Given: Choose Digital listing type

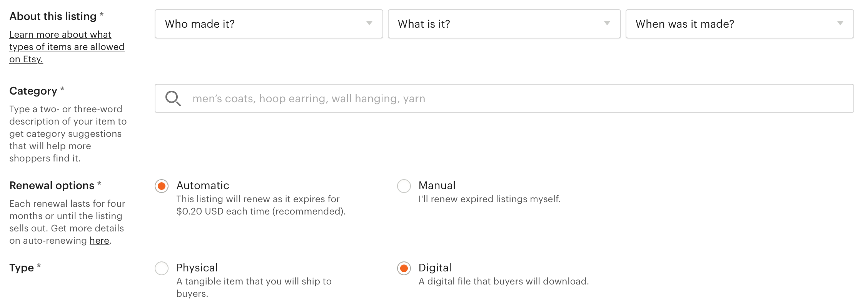Looking at the screenshot, I should (x=403, y=268).
